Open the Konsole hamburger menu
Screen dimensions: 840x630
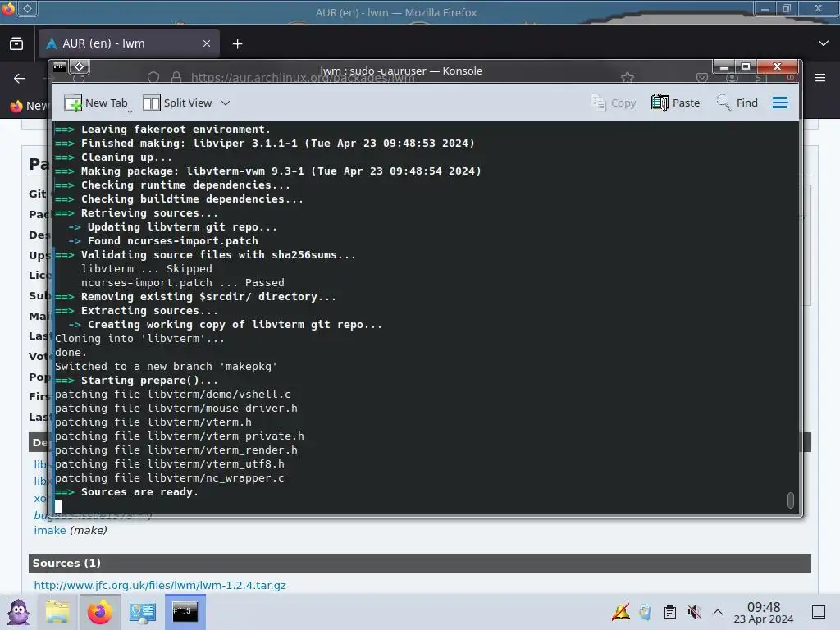pyautogui.click(x=780, y=103)
